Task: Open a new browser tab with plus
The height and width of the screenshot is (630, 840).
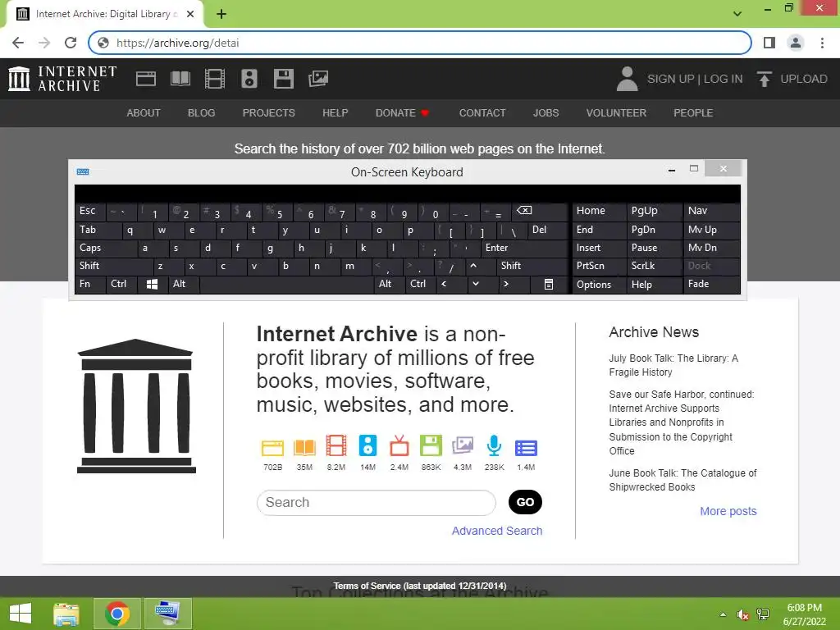Action: click(x=221, y=14)
